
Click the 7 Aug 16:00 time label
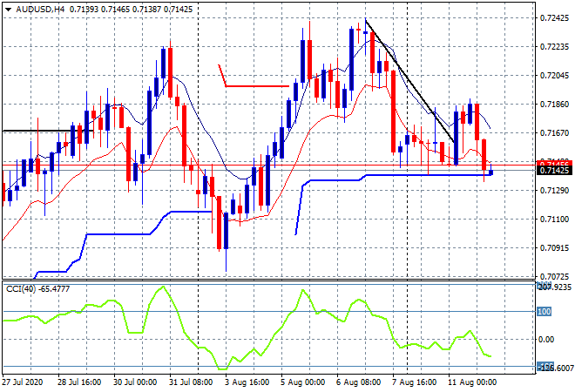(x=415, y=382)
